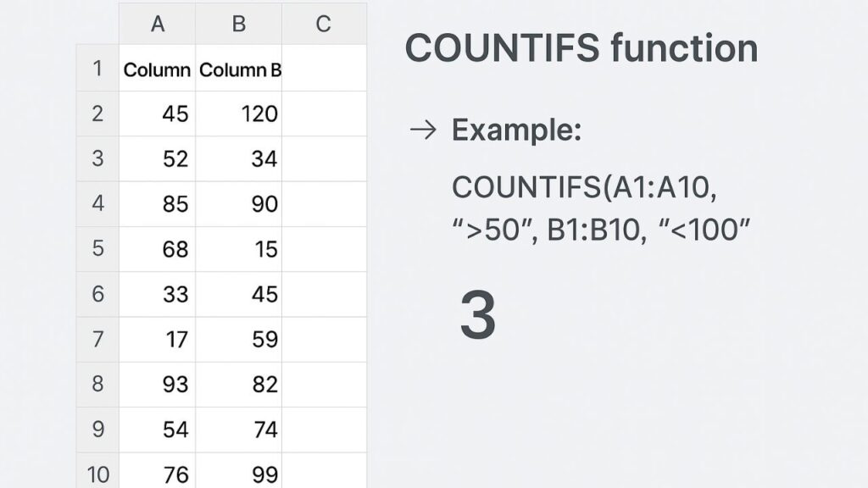Select column A header
The image size is (868, 488).
[x=158, y=24]
